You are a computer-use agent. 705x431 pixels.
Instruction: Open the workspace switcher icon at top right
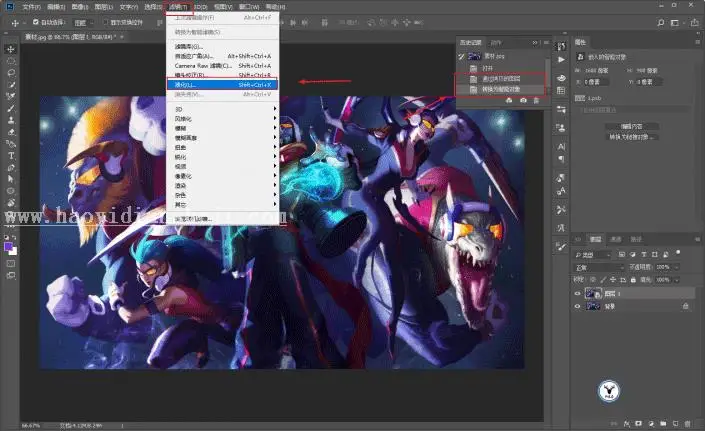coord(674,22)
